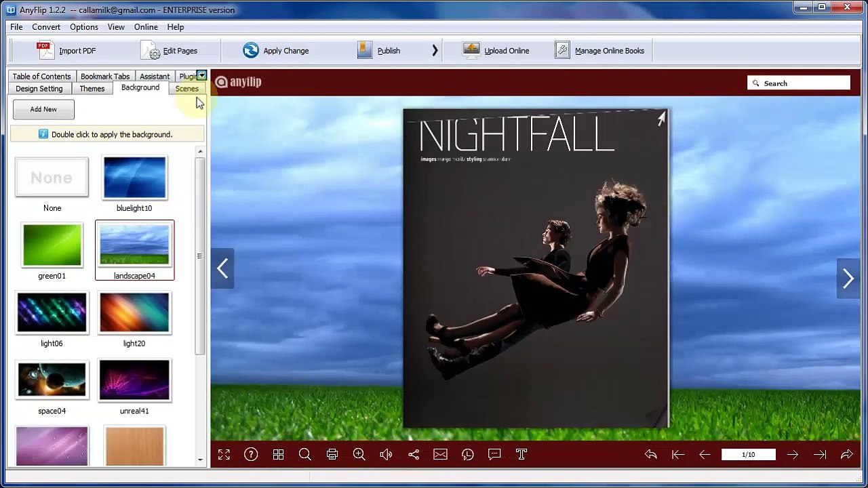Click the text select T icon
This screenshot has height=488, width=868.
click(521, 455)
